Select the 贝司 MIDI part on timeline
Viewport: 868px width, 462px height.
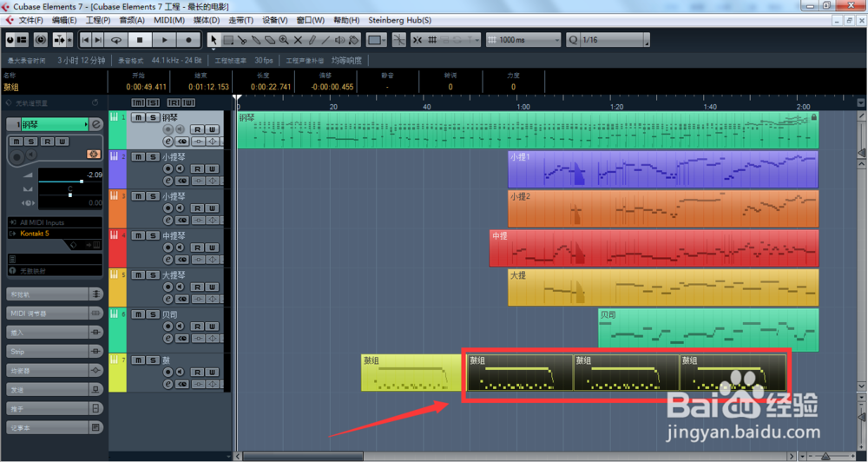click(708, 330)
